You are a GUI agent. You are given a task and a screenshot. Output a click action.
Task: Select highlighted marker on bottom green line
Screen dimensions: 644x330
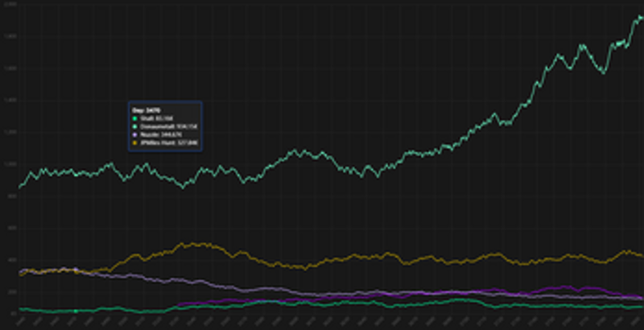(x=76, y=311)
